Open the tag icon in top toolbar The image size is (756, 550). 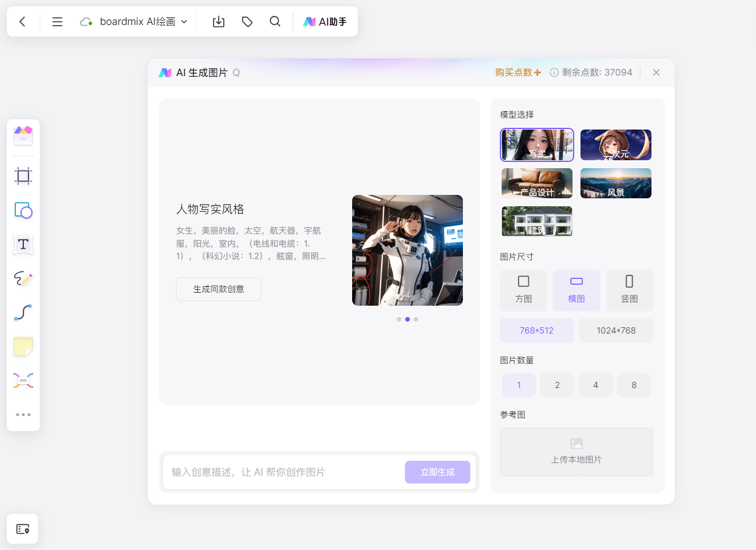247,22
